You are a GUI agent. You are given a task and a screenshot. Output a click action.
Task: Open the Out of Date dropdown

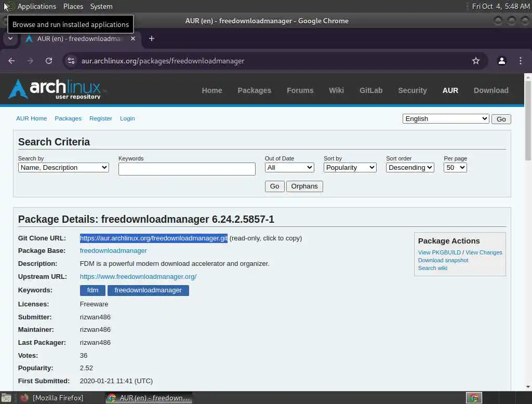[289, 168]
